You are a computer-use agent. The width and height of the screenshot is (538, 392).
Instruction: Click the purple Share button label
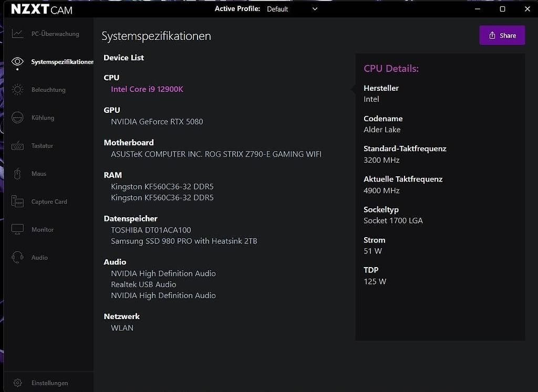coord(508,35)
